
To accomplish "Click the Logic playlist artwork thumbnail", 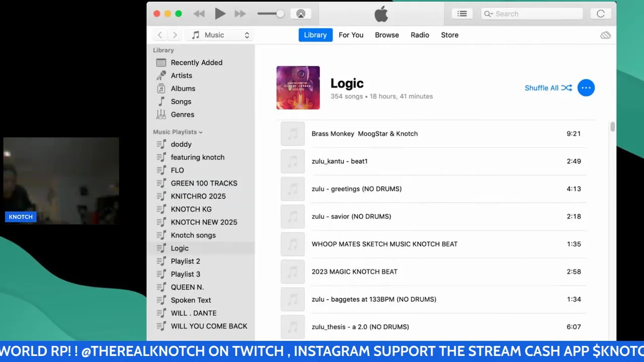I will coord(298,87).
